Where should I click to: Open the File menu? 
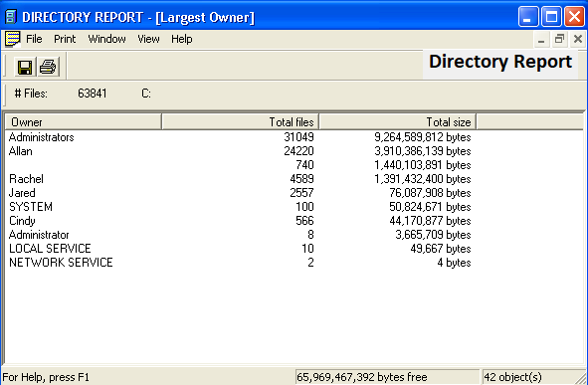tap(34, 39)
